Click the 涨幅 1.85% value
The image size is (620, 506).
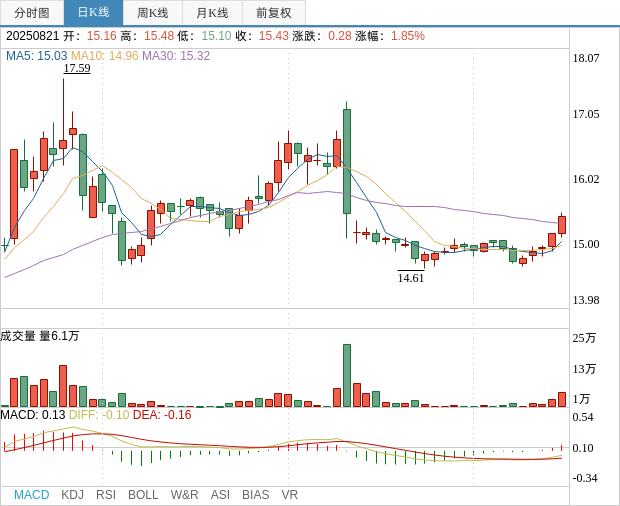(x=408, y=36)
